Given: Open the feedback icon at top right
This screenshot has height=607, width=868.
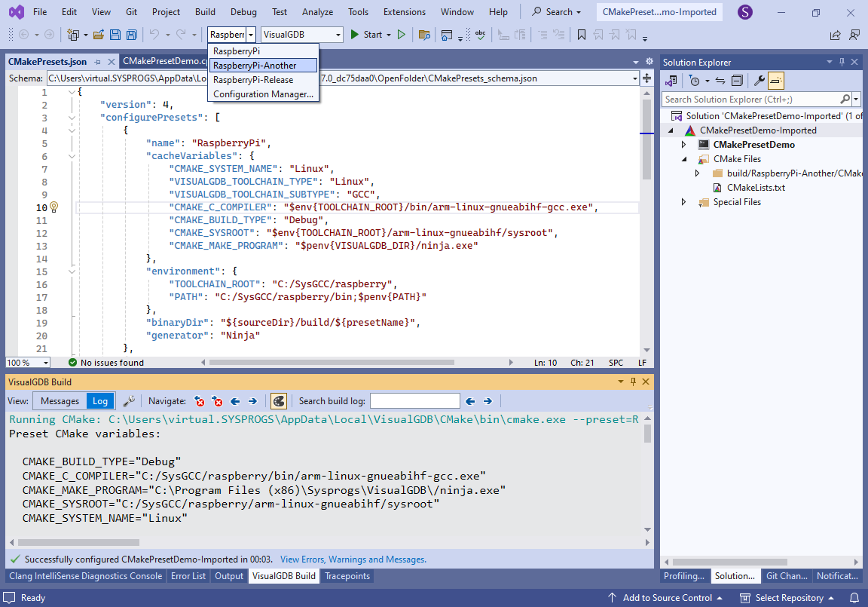Looking at the screenshot, I should [854, 35].
